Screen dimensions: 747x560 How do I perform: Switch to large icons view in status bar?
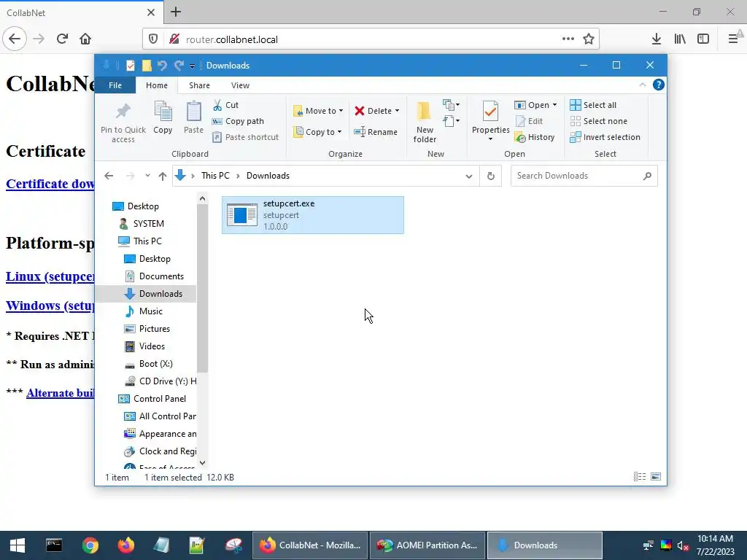pyautogui.click(x=656, y=477)
